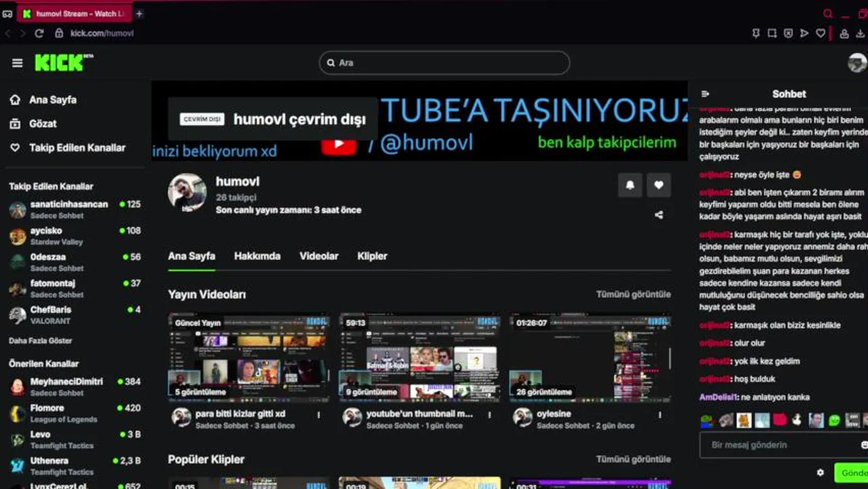Viewport: 868px width, 489px height.
Task: Click the KICK logo
Action: pyautogui.click(x=64, y=62)
